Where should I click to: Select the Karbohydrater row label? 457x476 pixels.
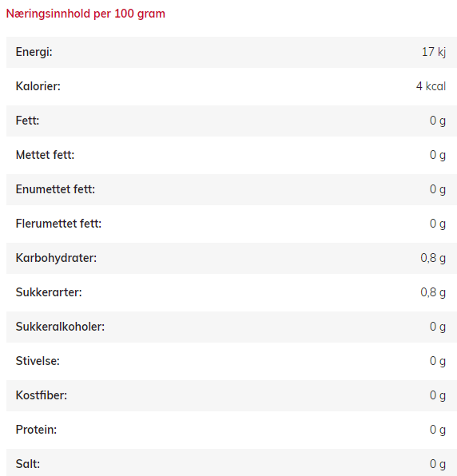click(x=56, y=258)
